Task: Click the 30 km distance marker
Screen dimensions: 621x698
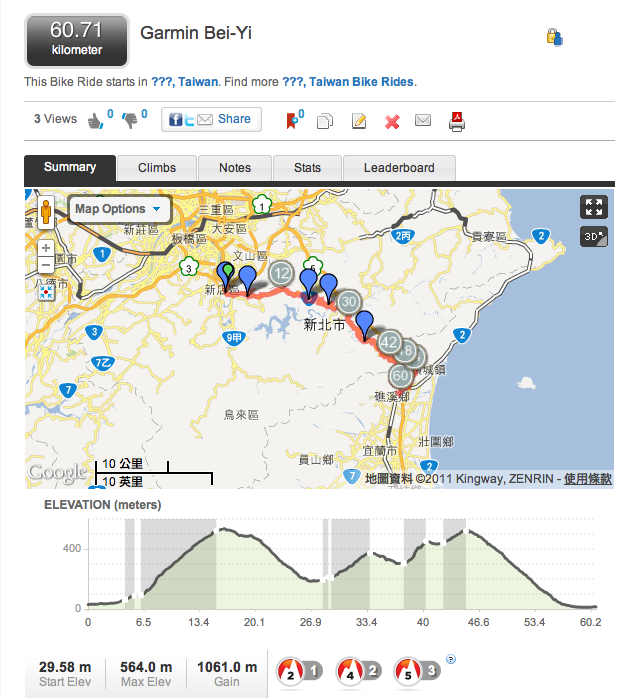Action: 349,302
